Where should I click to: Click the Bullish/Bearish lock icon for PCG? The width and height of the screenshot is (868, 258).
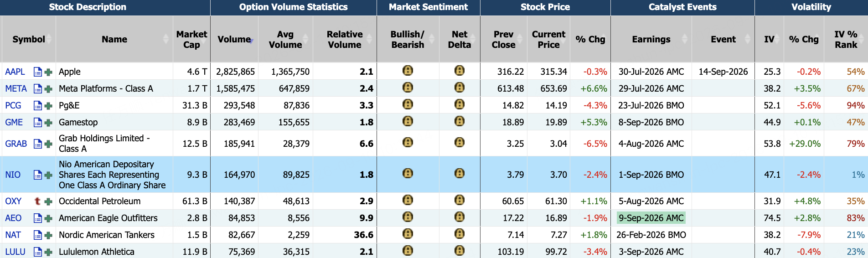(x=408, y=104)
